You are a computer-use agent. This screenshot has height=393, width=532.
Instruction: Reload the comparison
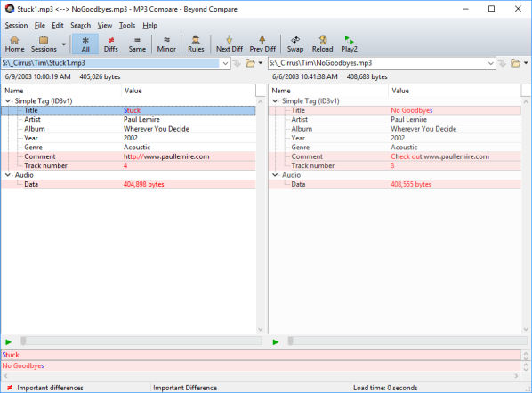pyautogui.click(x=322, y=44)
